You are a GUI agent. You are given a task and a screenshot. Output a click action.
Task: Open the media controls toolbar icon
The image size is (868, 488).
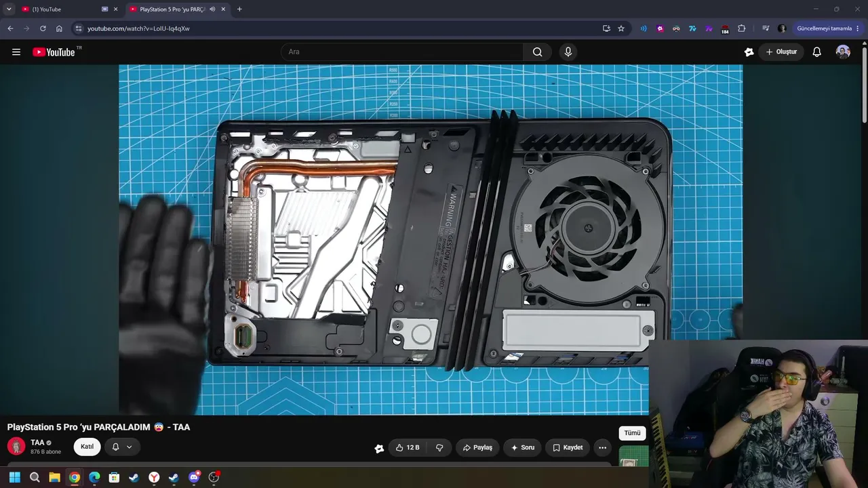pos(766,28)
